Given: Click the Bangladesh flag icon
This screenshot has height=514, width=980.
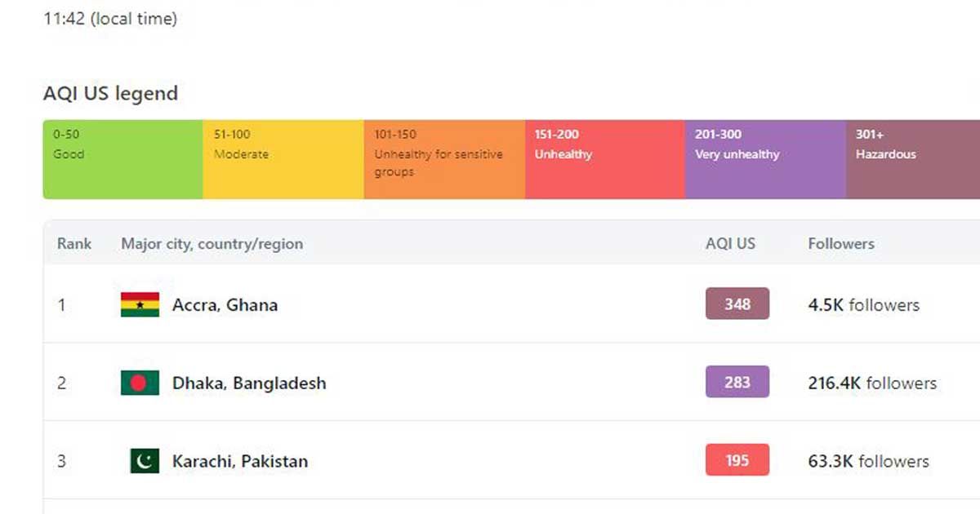Looking at the screenshot, I should (140, 383).
